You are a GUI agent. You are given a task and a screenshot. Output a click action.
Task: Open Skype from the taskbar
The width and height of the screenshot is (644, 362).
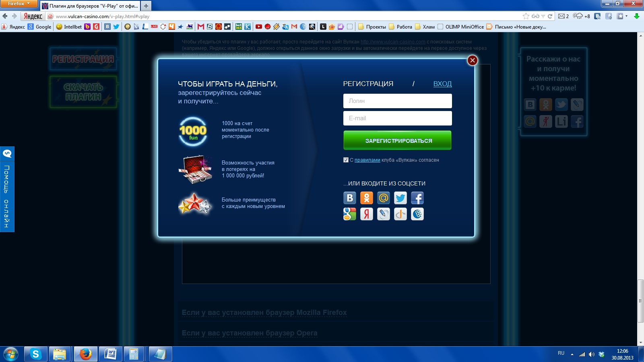coord(36,354)
